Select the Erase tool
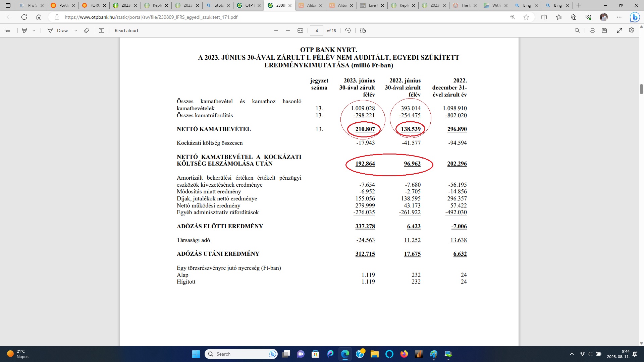The image size is (644, 362). click(x=87, y=31)
